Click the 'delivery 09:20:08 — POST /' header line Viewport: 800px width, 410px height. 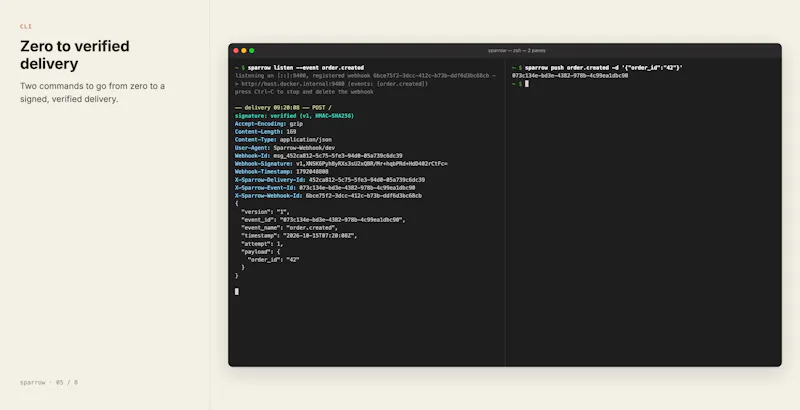pos(283,108)
